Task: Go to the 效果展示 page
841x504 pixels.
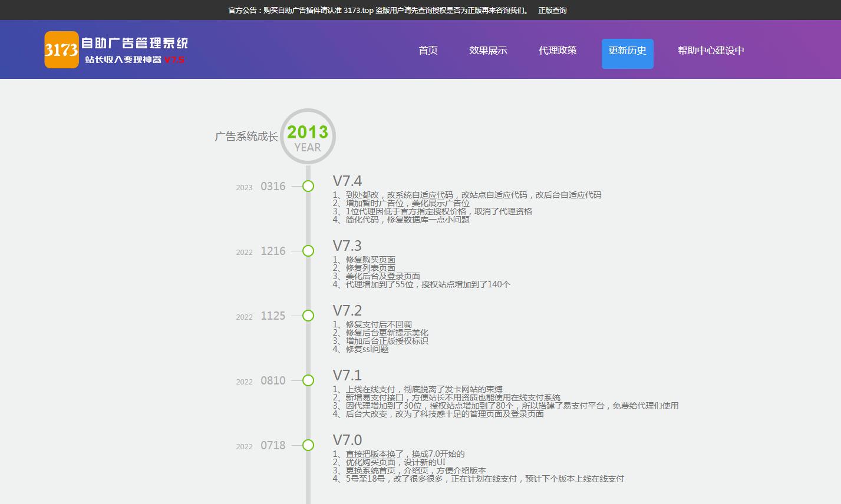Action: [488, 51]
